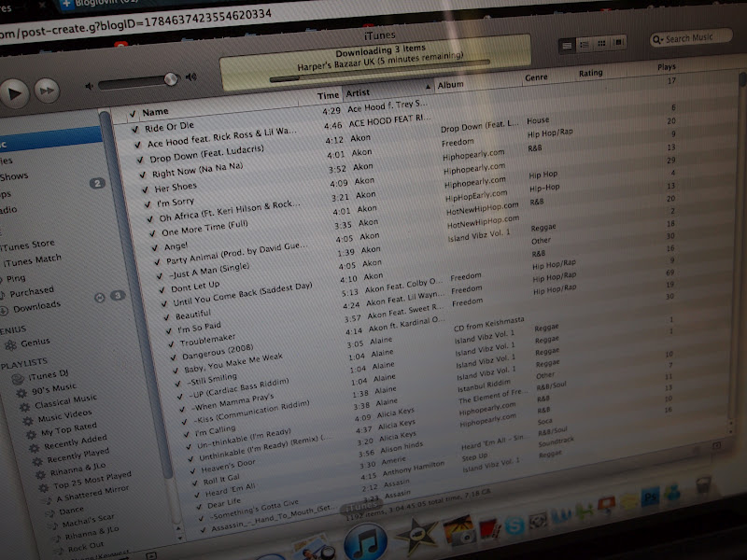Viewport: 747px width, 560px height.
Task: Open Ping in sidebar
Action: click(x=16, y=278)
